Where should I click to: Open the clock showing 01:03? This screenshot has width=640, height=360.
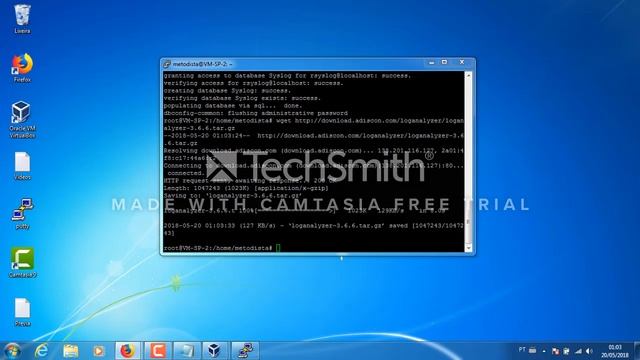click(x=615, y=351)
